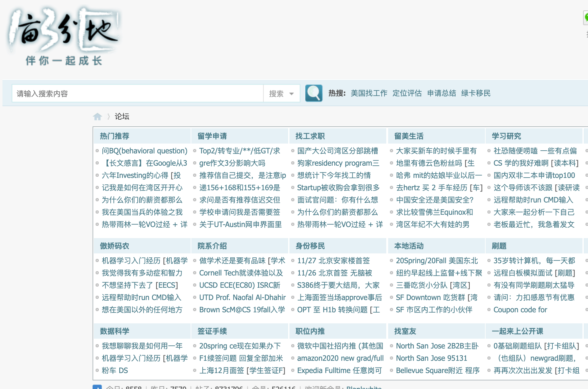Open the home icon in breadcrumb
Screen dimensions: 588x389
pos(97,117)
